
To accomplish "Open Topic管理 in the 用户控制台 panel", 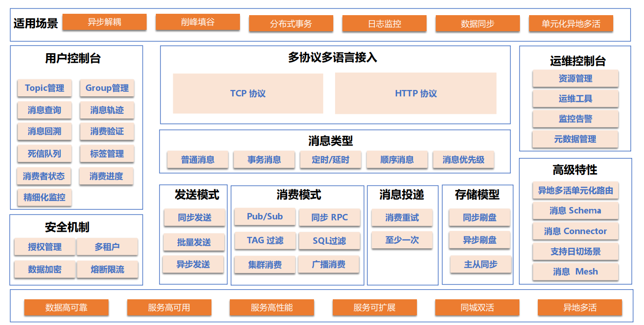I will tap(45, 88).
